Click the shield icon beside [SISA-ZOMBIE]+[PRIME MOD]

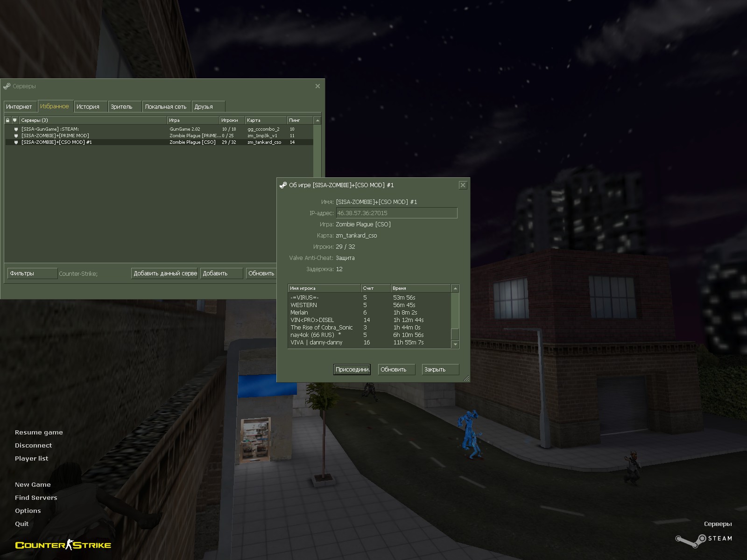[16, 136]
